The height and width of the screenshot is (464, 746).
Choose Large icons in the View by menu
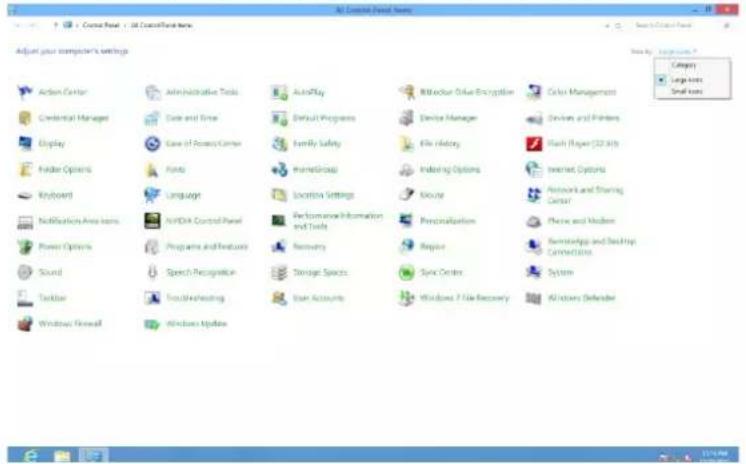click(687, 80)
